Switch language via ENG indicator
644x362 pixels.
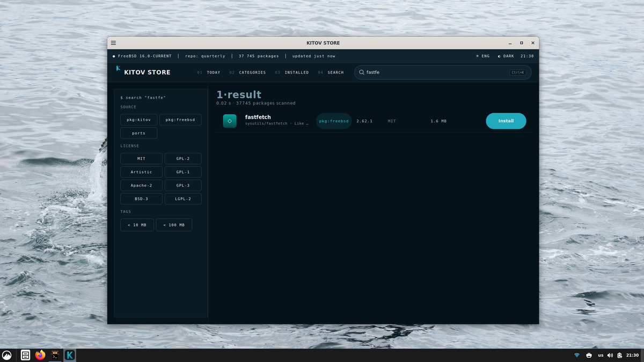tap(482, 56)
